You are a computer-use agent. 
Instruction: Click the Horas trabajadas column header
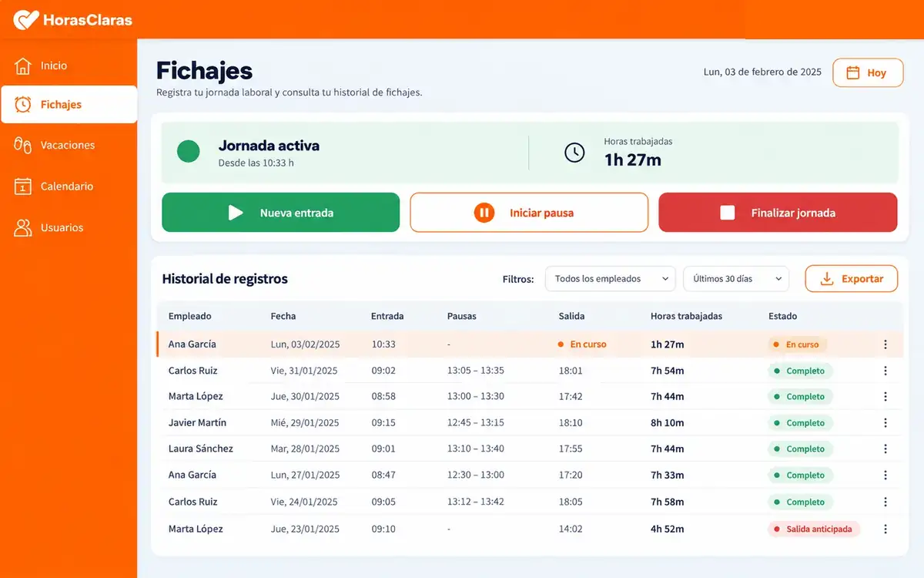[x=686, y=316]
